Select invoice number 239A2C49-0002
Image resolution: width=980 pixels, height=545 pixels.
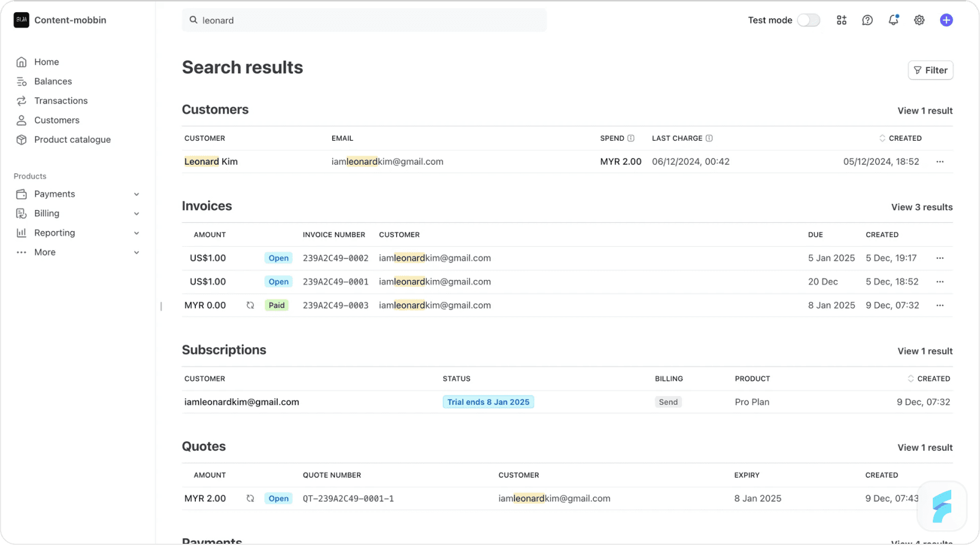pos(335,258)
